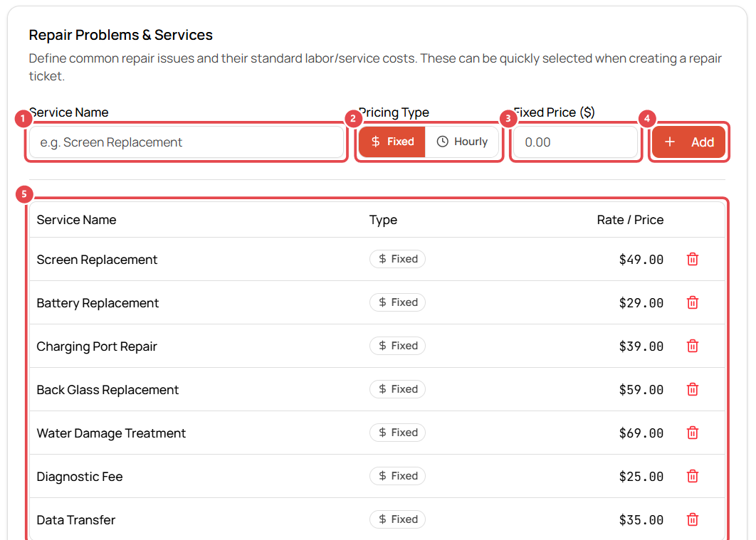Remove the Data Transfer service
756x540 pixels.
[693, 519]
